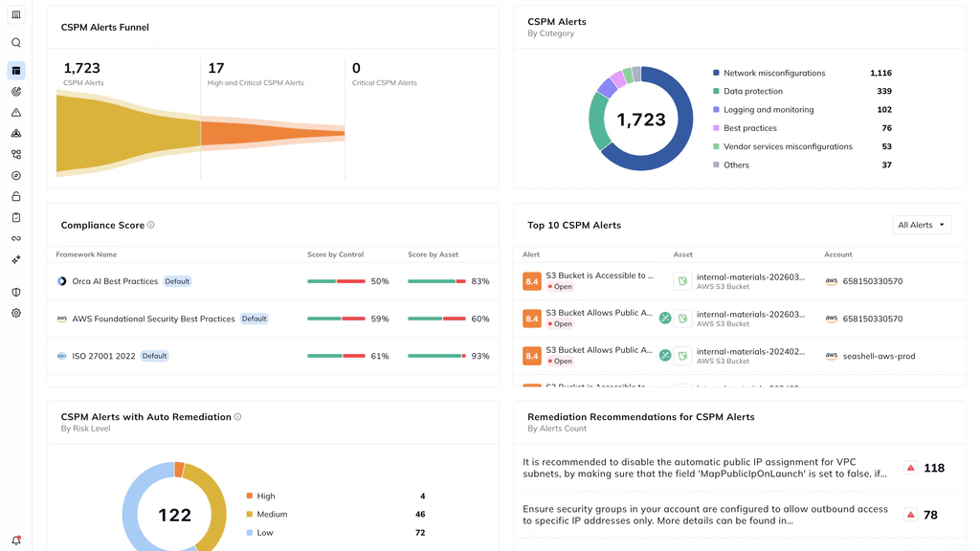The height and width of the screenshot is (551, 980).
Task: Click the 1,723 center of category donut chart
Action: pos(641,120)
